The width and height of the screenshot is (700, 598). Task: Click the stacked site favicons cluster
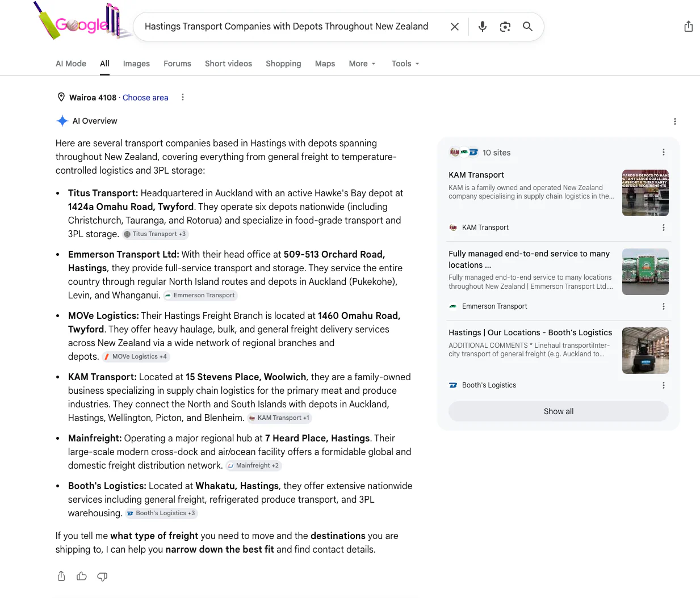(464, 152)
